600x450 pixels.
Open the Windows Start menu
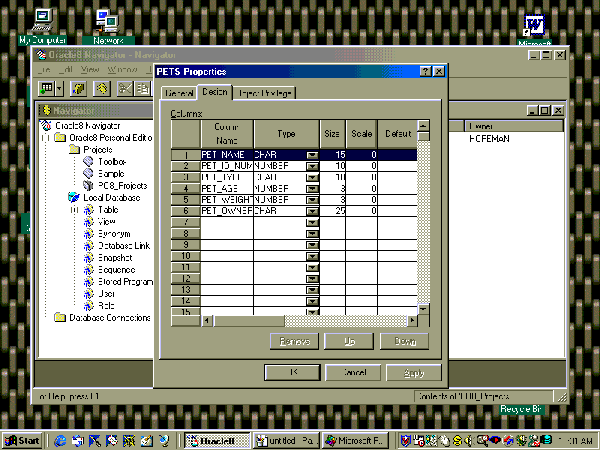(22, 441)
